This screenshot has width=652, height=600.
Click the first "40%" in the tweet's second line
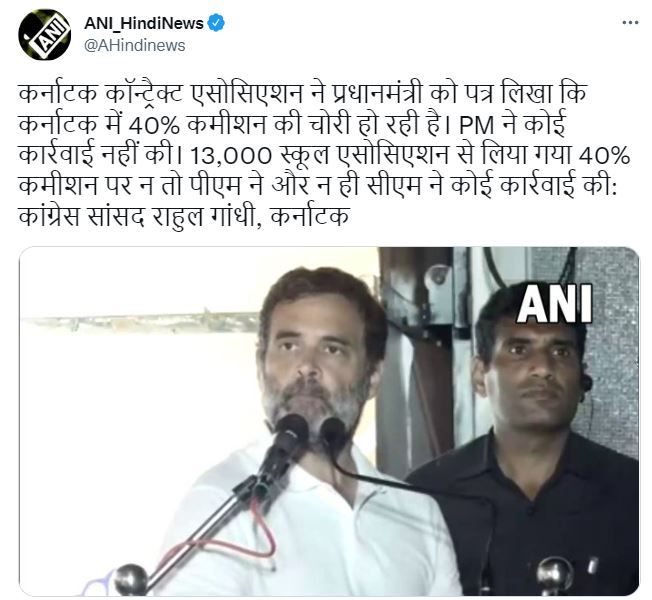point(154,126)
